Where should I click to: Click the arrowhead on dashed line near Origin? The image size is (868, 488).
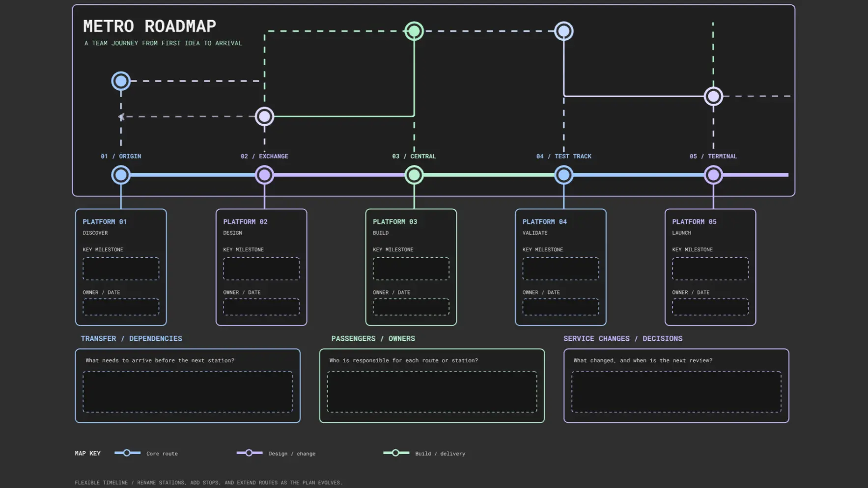[x=121, y=117]
